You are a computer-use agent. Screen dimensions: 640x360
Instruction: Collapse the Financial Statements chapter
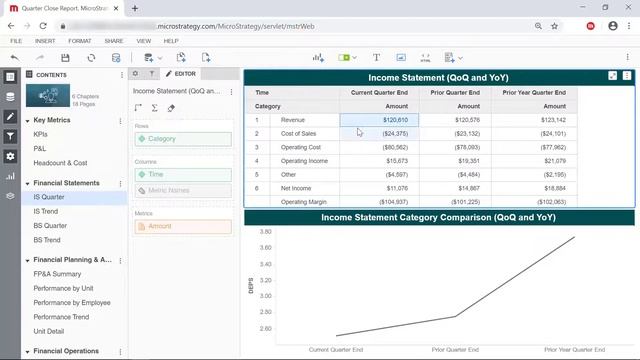(27, 184)
